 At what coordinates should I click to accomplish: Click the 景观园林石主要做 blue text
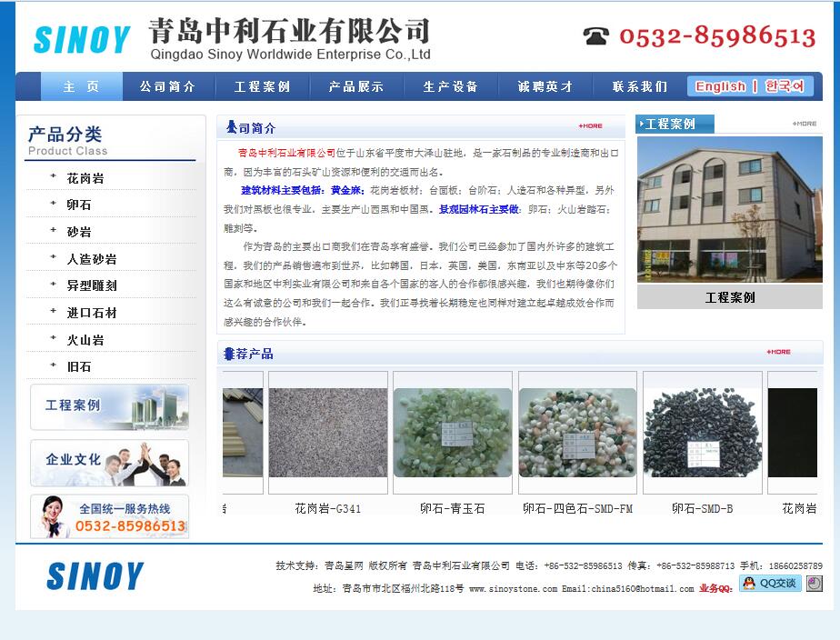coord(478,209)
